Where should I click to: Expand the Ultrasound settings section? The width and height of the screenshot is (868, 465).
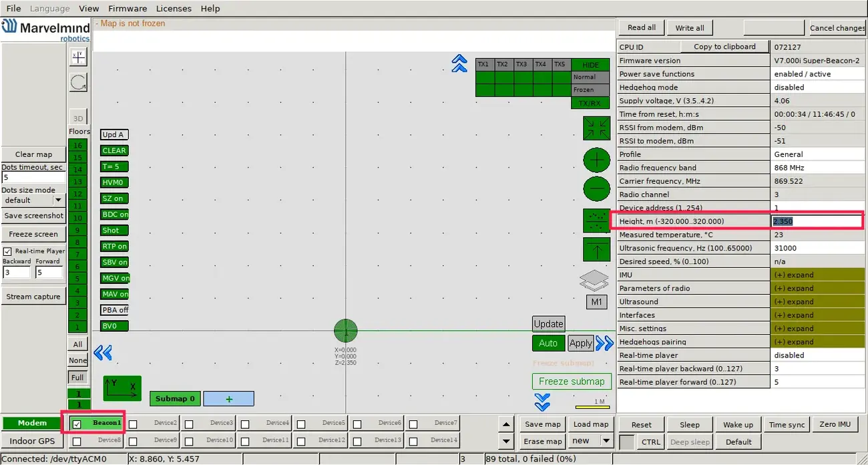pos(817,301)
